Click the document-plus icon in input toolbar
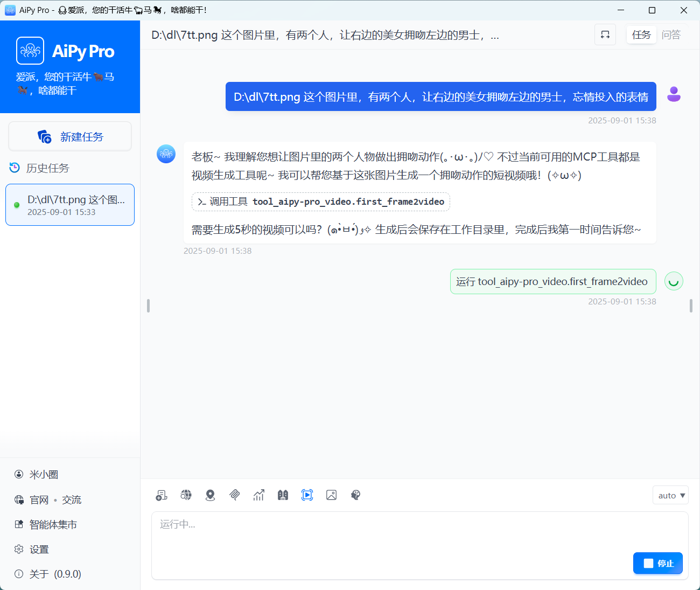 (x=162, y=495)
